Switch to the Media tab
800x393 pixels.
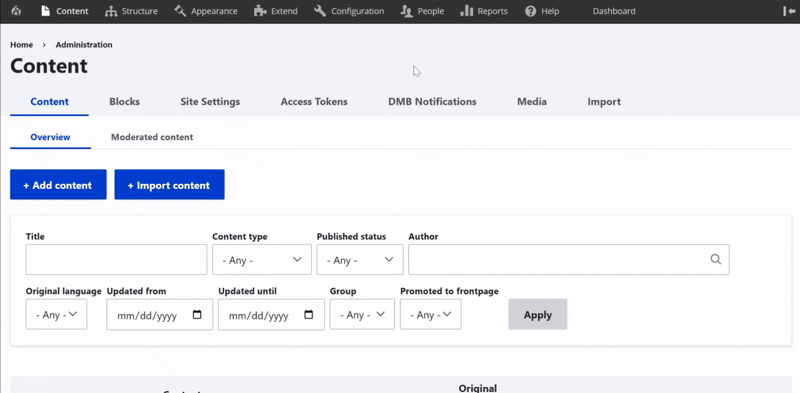click(532, 102)
